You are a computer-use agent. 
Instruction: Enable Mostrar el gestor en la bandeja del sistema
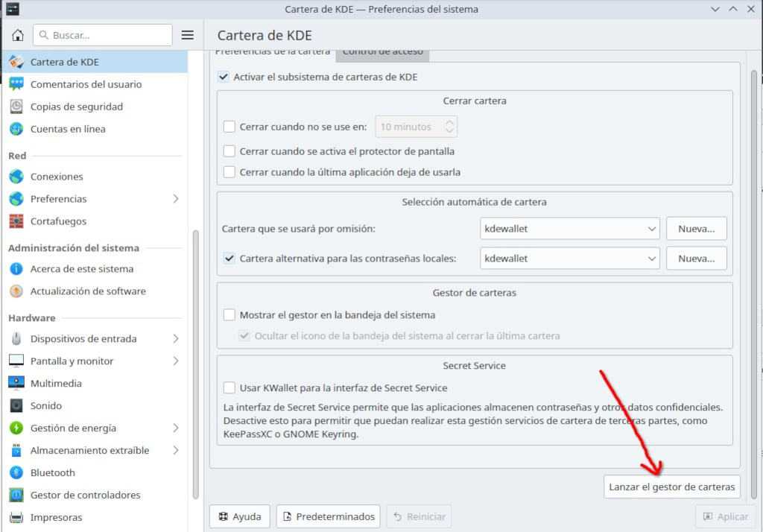229,315
